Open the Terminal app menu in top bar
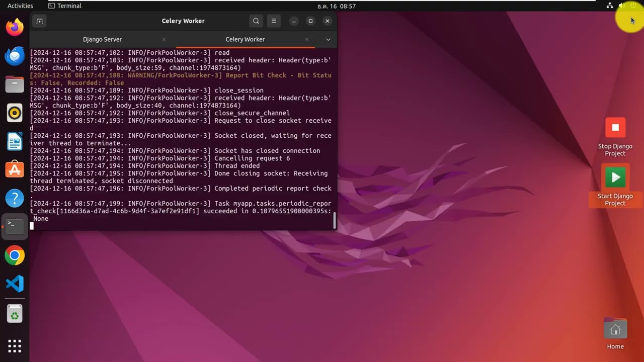This screenshot has width=644, height=362. pos(65,6)
